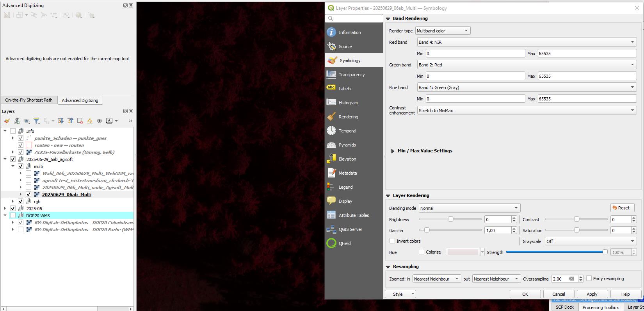
Task: Switch to the Processing Toolbox tab
Action: coord(600,307)
